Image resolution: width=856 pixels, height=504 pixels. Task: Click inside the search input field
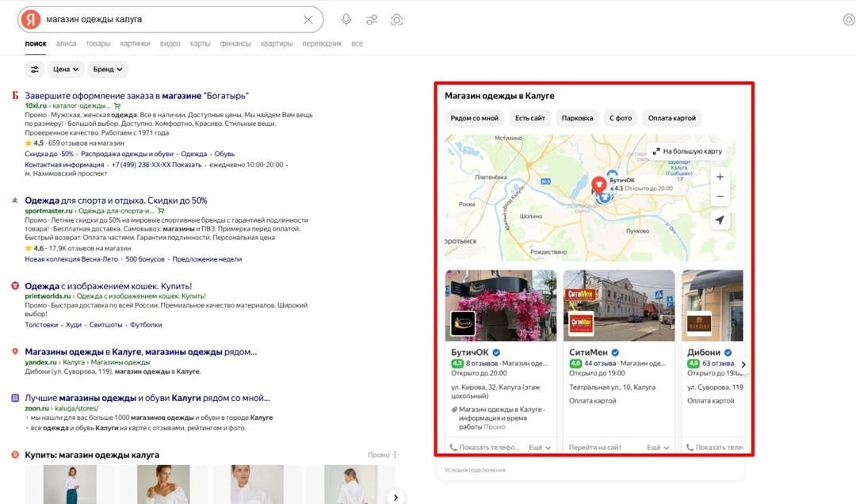[x=172, y=20]
